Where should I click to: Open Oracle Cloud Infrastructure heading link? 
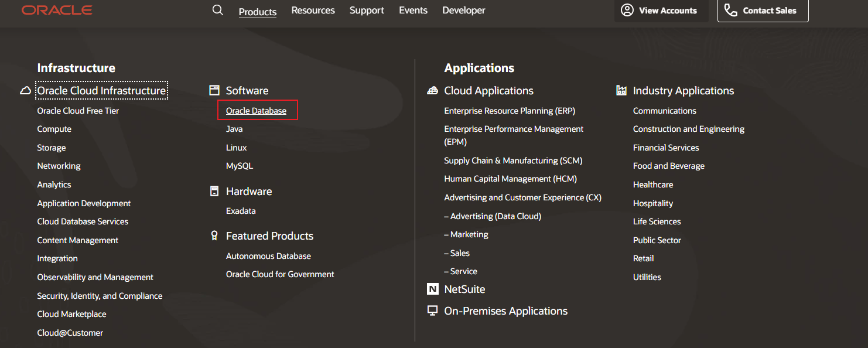[102, 91]
